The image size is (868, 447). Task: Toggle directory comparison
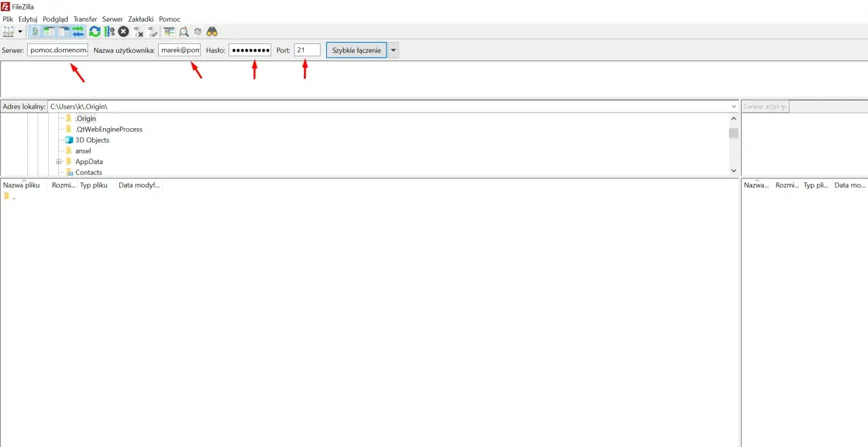pyautogui.click(x=184, y=31)
